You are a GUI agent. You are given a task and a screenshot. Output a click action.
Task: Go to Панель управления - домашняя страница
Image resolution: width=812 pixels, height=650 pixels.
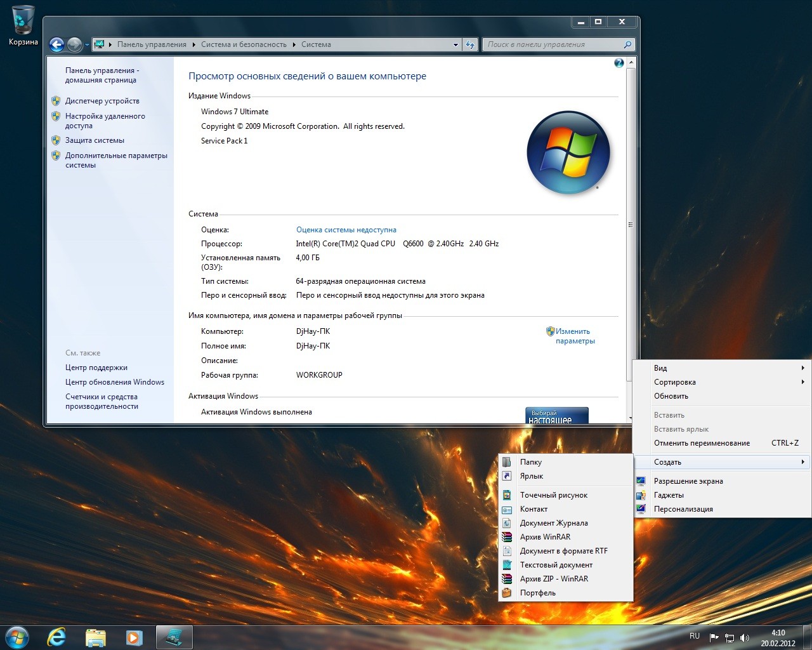101,76
